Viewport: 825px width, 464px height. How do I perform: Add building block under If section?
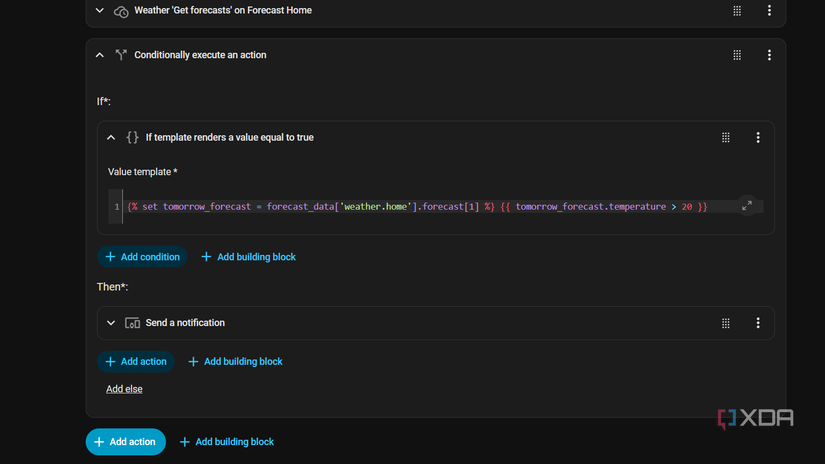(248, 257)
